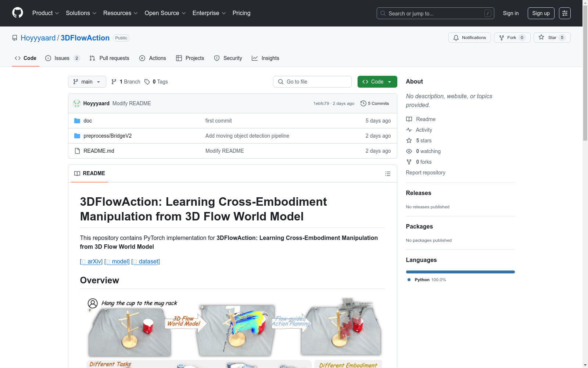The width and height of the screenshot is (588, 368).
Task: Open the GitHub homepage logo
Action: point(18,13)
